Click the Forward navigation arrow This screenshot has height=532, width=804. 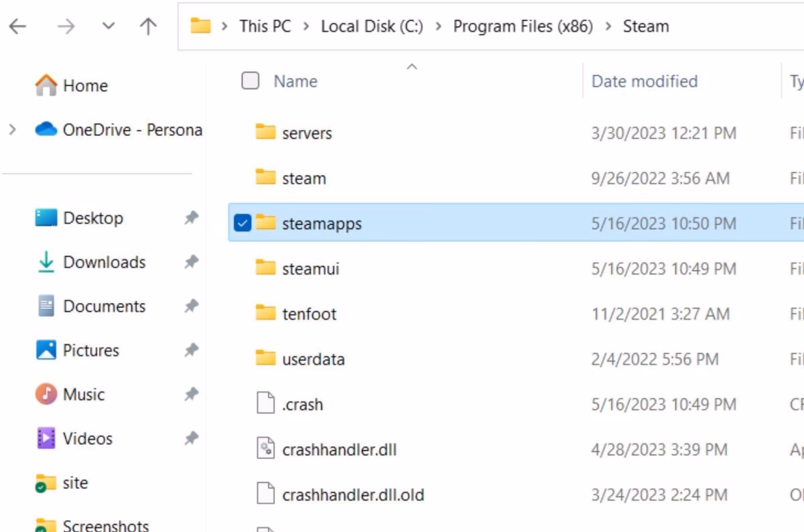66,26
